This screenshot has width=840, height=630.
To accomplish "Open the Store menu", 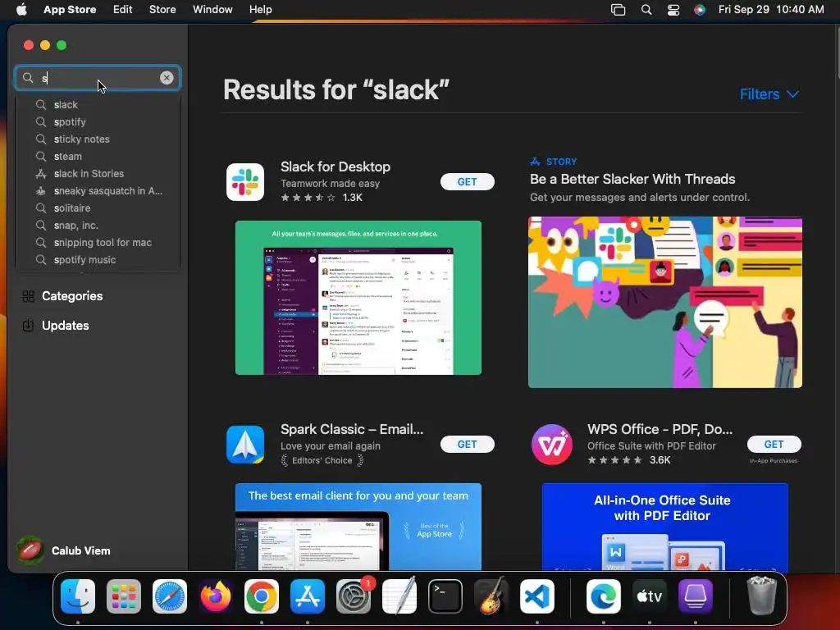I will [162, 10].
